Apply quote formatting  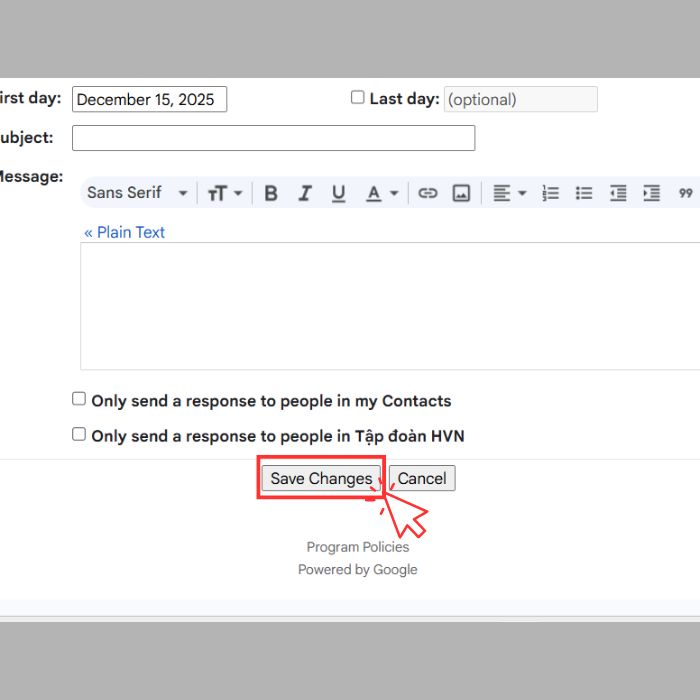click(x=685, y=193)
